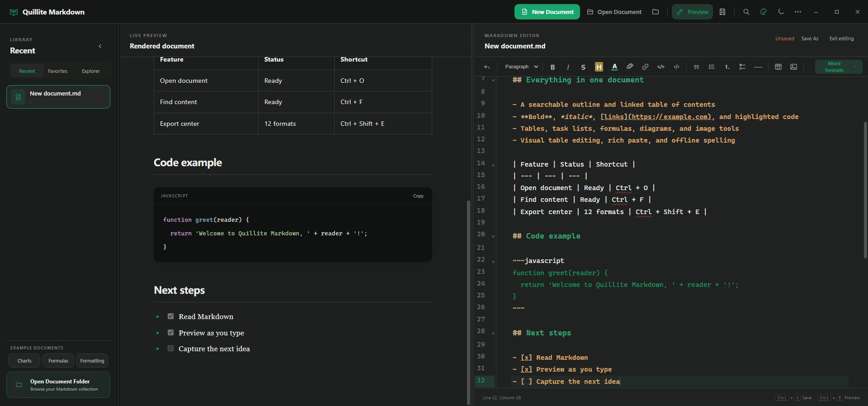Fold the Code example heading at line 20
This screenshot has width=868, height=406.
click(x=493, y=236)
